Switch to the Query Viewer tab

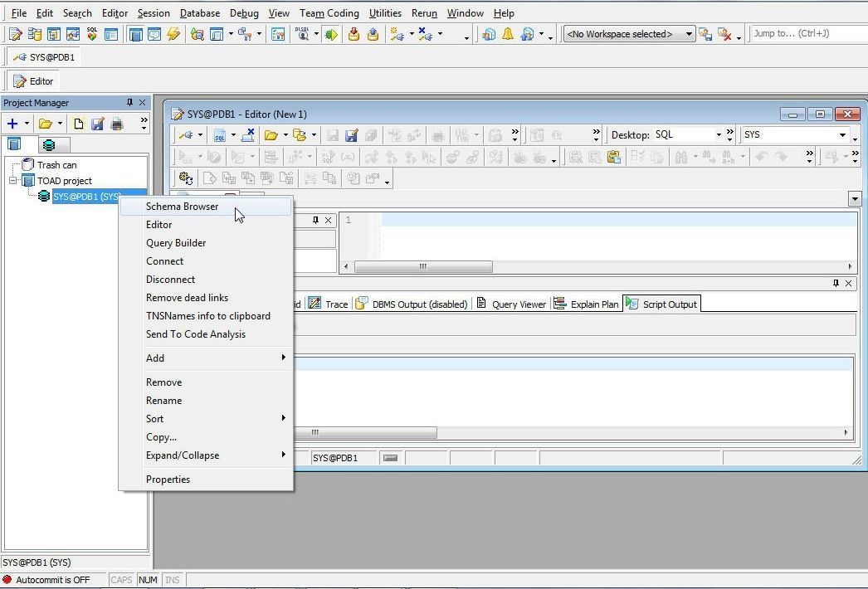[x=511, y=304]
